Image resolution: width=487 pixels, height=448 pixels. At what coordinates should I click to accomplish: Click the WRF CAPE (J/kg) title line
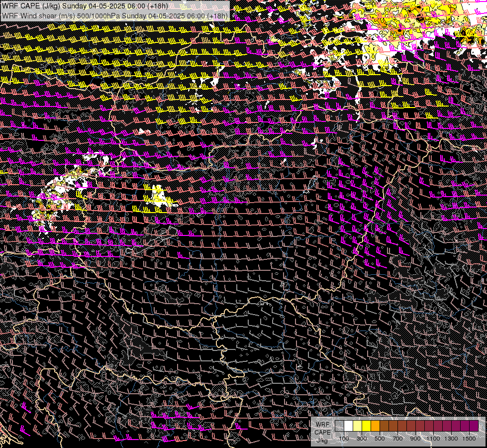(x=85, y=6)
